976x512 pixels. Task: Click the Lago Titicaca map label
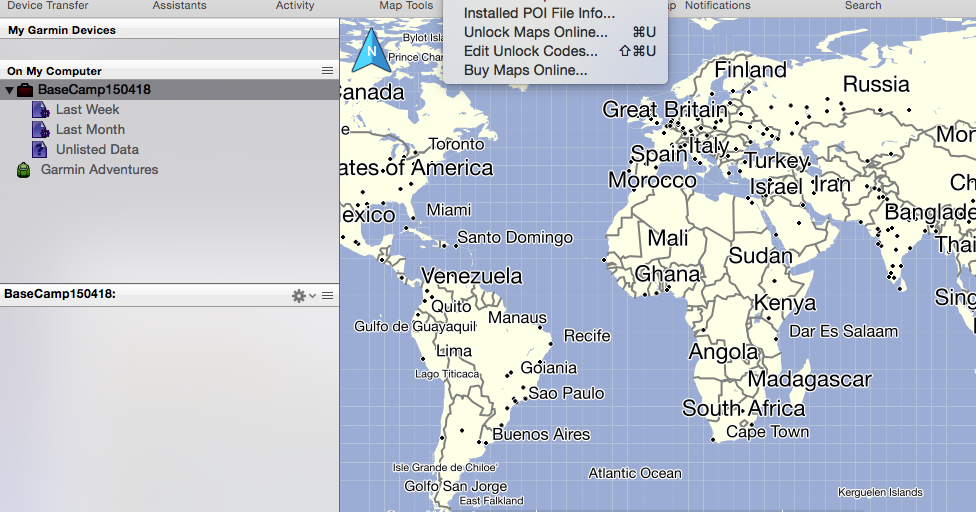(x=447, y=375)
